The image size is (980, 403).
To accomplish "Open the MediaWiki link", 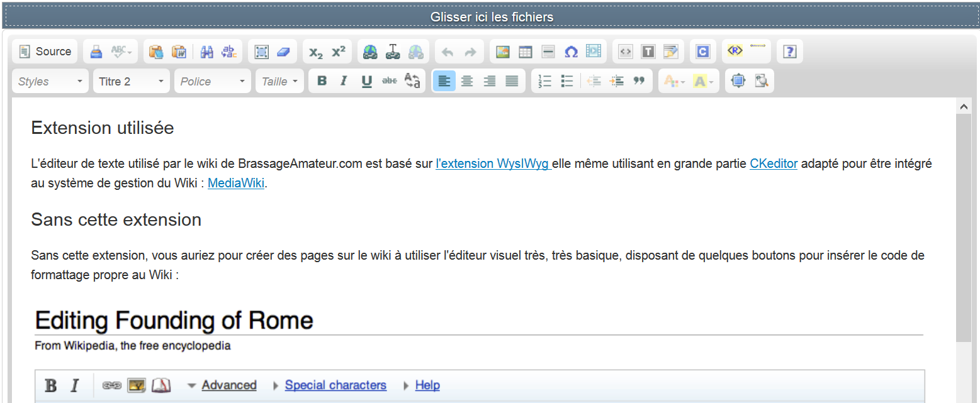I will (x=236, y=184).
